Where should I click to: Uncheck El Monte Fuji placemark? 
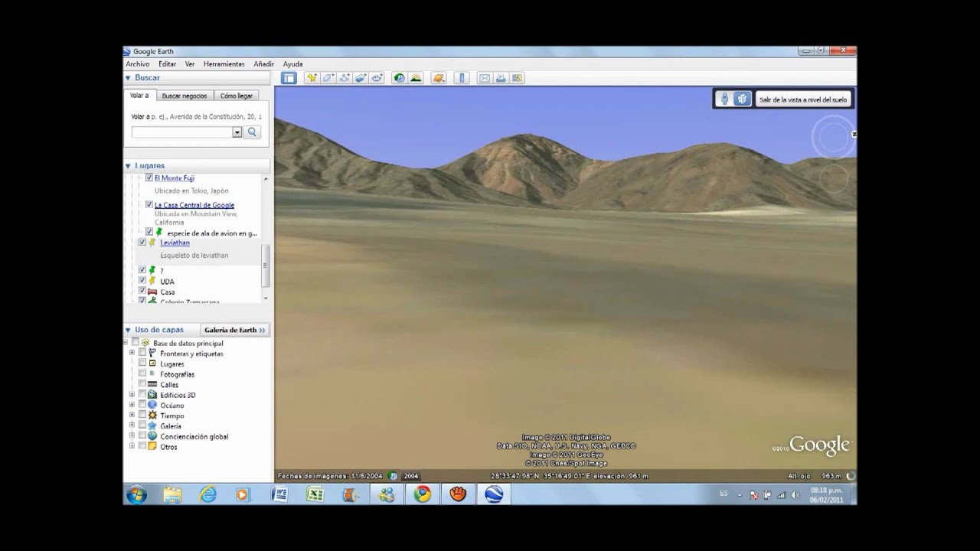tap(149, 178)
